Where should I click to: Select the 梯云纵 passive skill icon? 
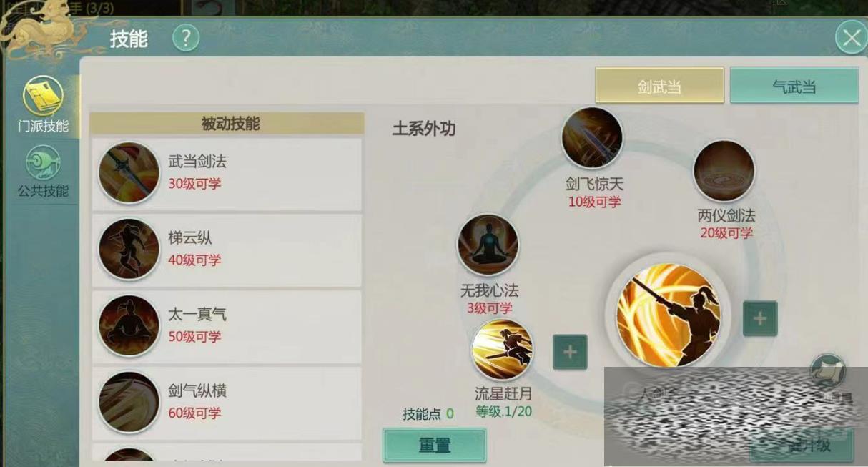(129, 249)
